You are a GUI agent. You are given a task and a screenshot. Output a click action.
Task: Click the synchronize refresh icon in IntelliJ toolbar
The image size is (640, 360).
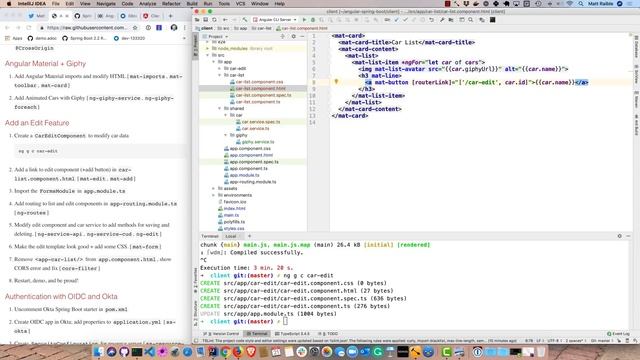[x=214, y=20]
